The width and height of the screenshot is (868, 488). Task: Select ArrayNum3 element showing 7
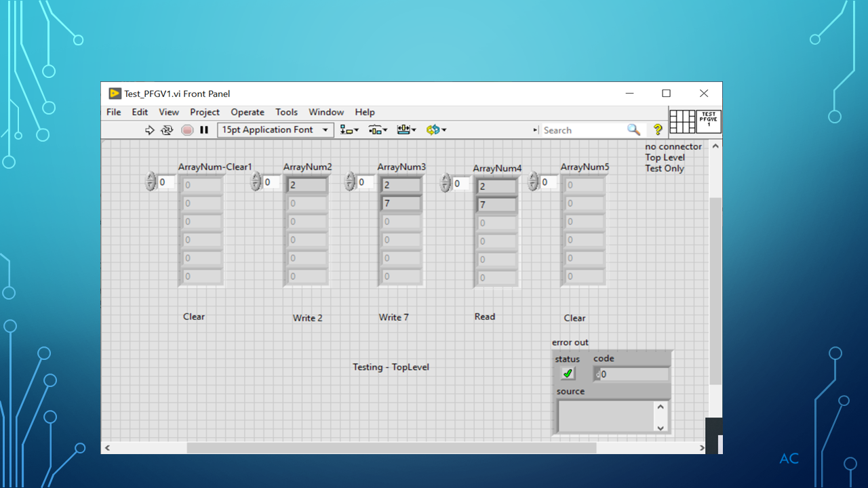click(x=401, y=203)
